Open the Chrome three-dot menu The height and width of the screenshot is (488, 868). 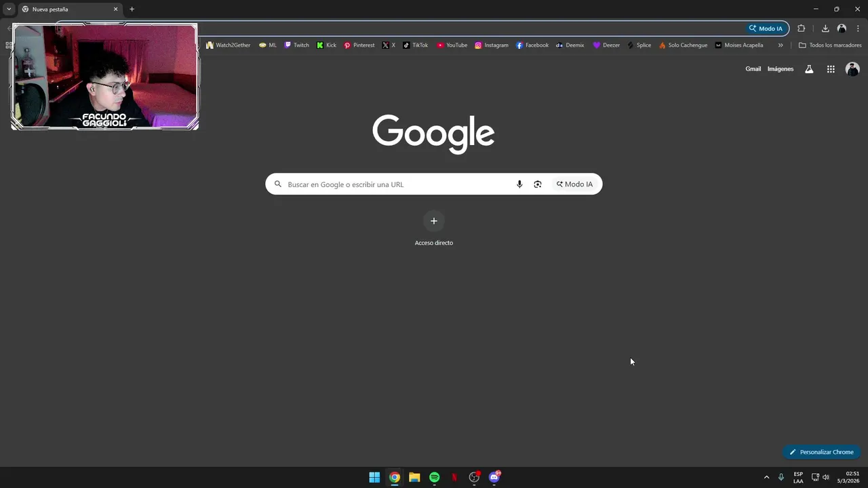[858, 28]
